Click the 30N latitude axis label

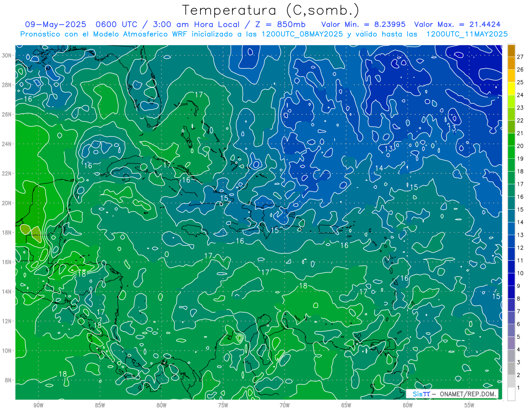(x=7, y=55)
